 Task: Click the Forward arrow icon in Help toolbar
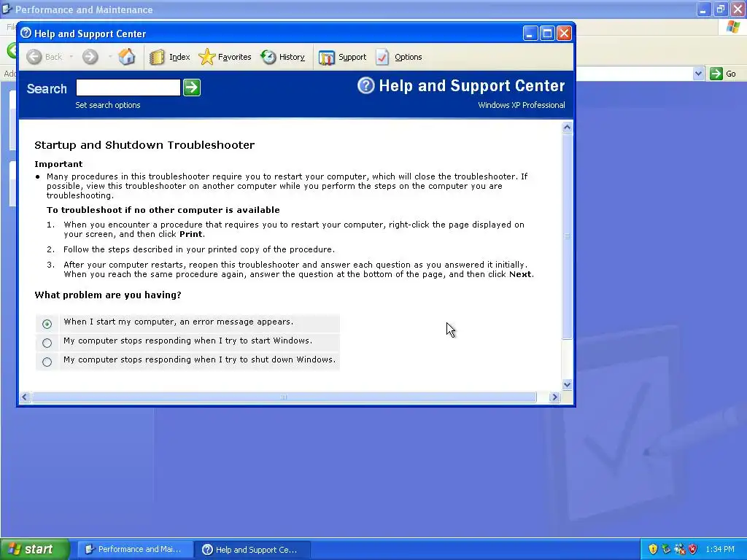pyautogui.click(x=90, y=57)
